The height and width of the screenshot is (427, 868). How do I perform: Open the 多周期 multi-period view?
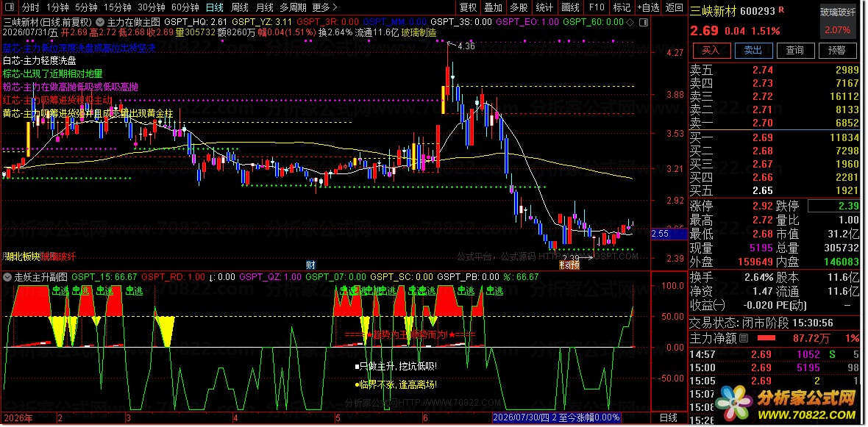point(293,8)
